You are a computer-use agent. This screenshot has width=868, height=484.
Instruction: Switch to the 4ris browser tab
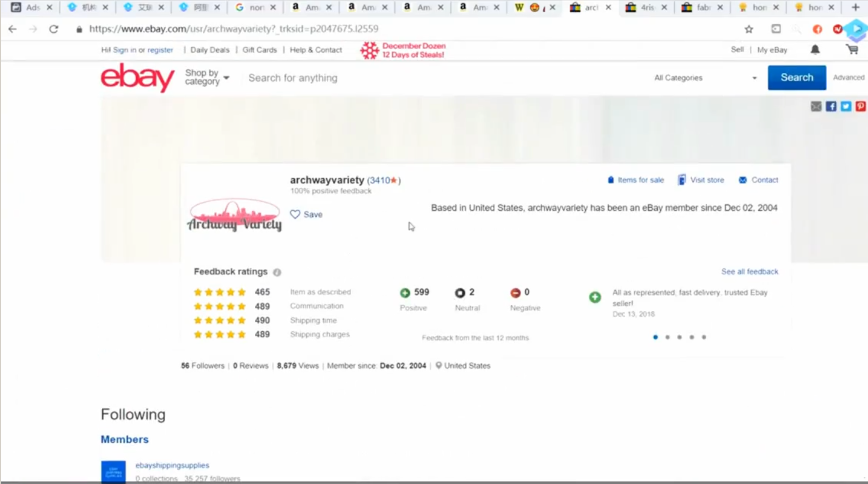tap(646, 8)
